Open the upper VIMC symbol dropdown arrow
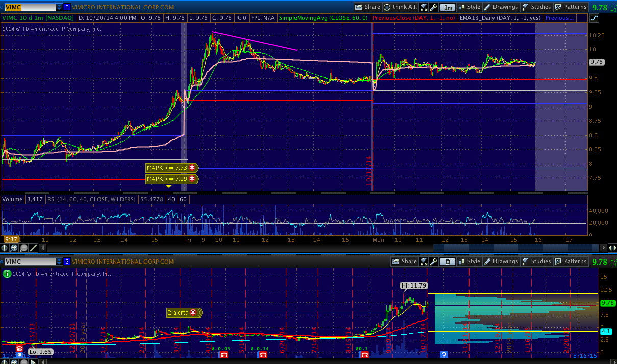 tap(60, 7)
